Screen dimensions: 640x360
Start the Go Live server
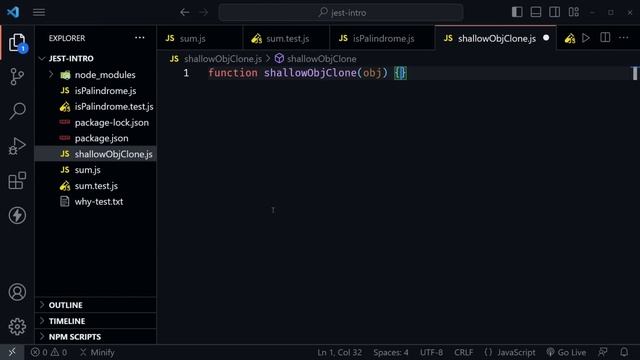566,352
